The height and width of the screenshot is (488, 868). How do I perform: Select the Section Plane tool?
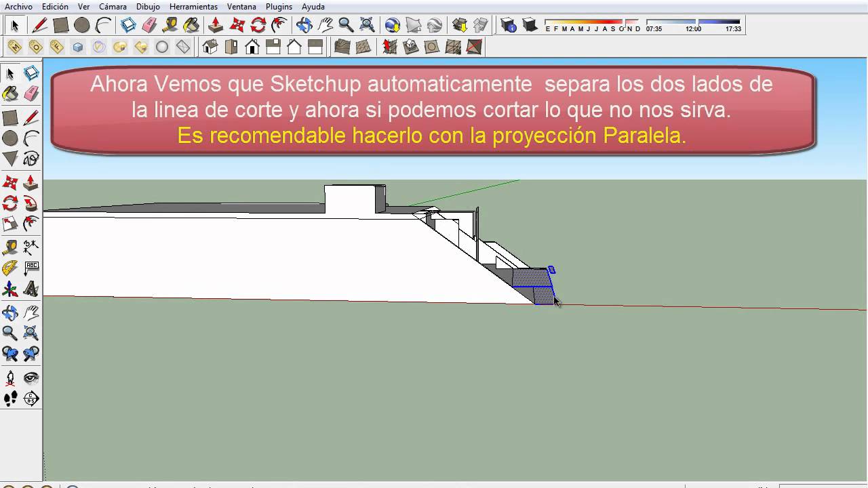[31, 399]
